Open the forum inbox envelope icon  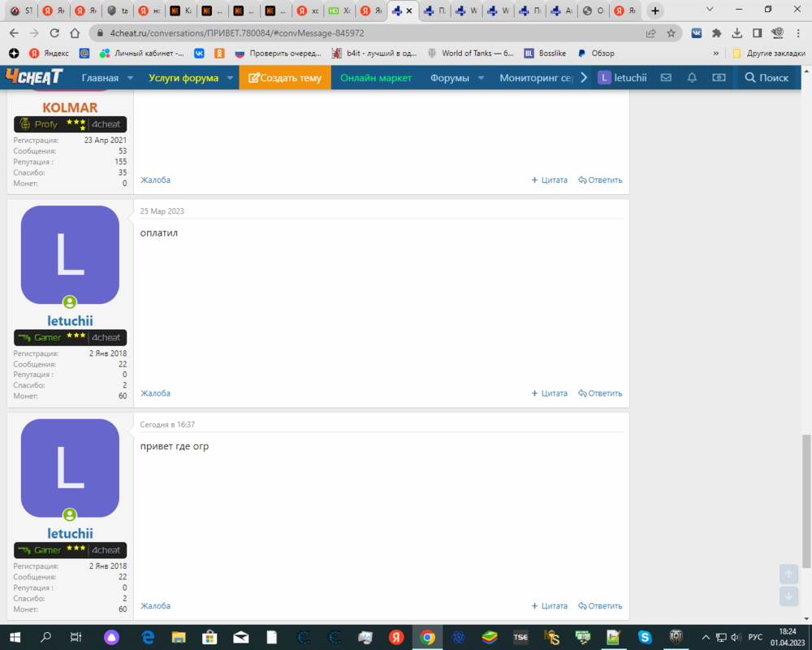(666, 78)
